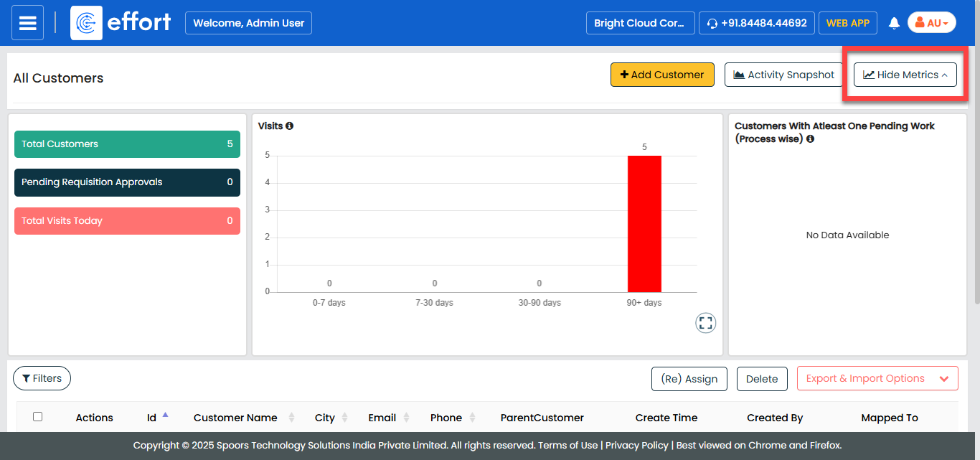Screen dimensions: 980x460
Task: Expand Visits chart to fullscreen
Action: click(x=706, y=323)
